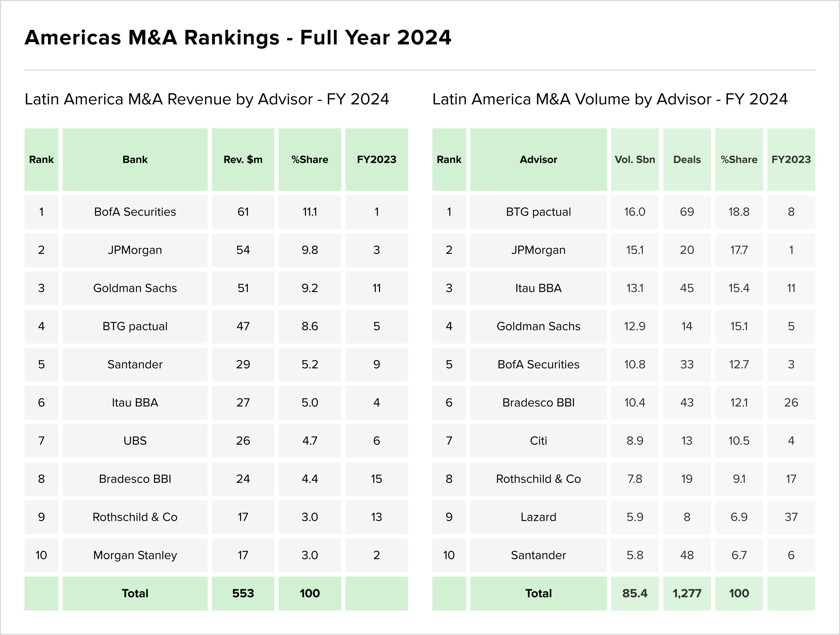Select the 'Latin America M&A Volume by Advisor' heading
The width and height of the screenshot is (840, 635).
(x=610, y=99)
